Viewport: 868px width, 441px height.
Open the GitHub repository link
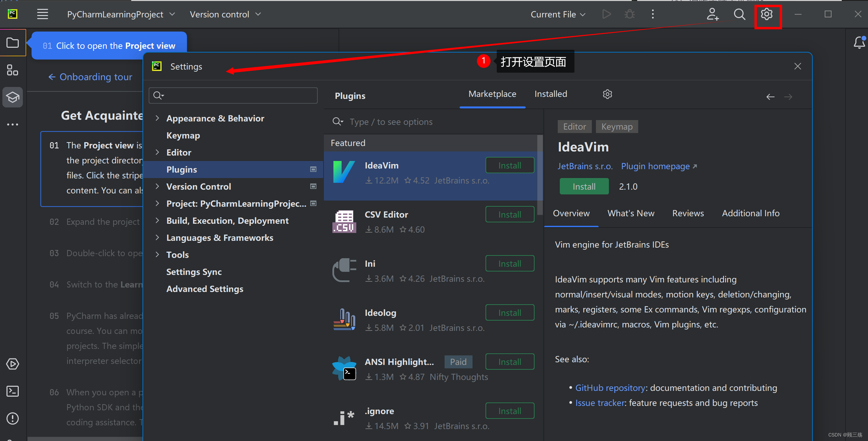(x=610, y=388)
